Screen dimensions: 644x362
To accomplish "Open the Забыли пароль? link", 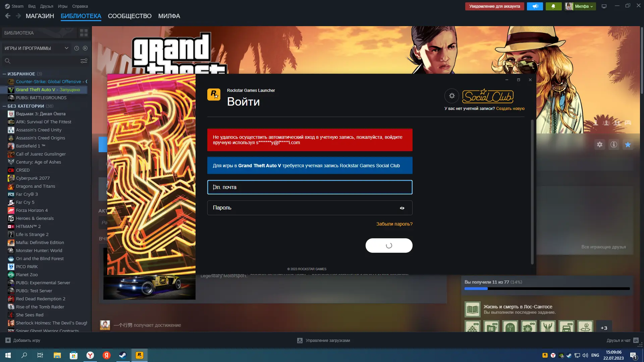I will tap(394, 224).
